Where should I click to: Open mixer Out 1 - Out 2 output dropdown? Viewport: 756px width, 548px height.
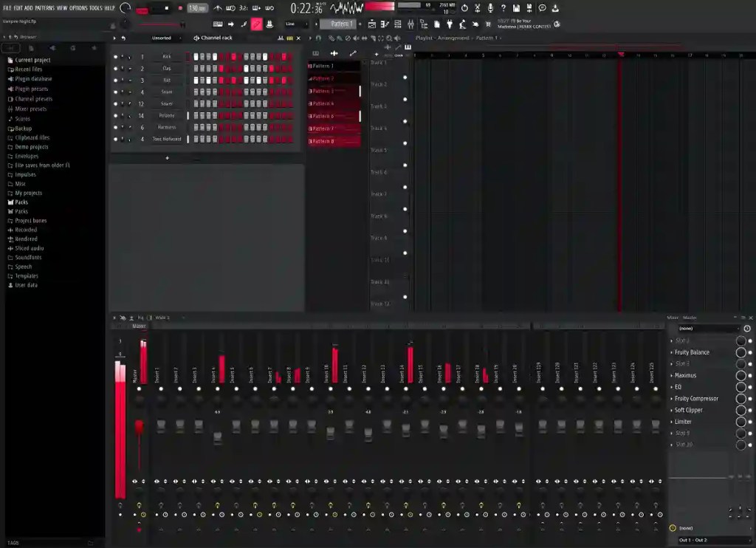tap(714, 540)
